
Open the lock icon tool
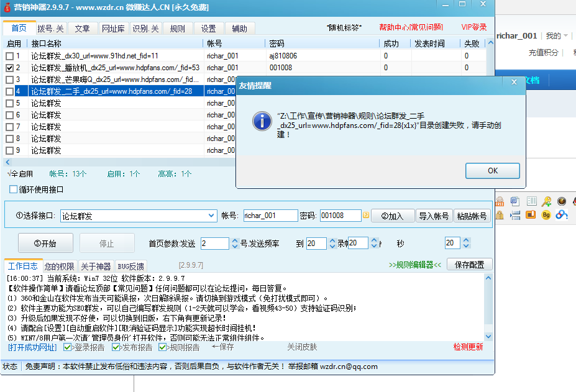[500, 214]
